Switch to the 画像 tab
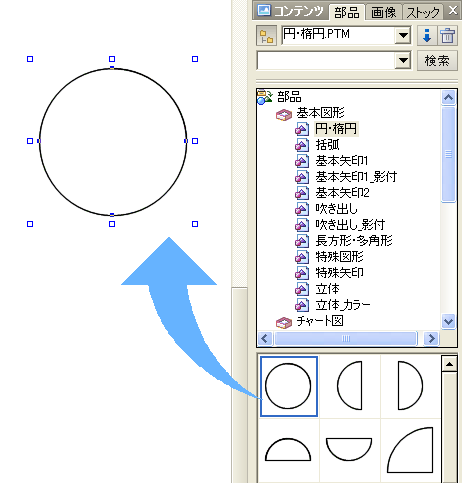Viewport: 462px width, 483px height. [x=383, y=13]
